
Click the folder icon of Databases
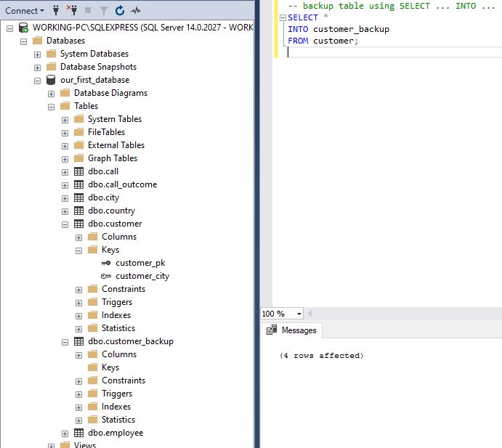coord(38,41)
